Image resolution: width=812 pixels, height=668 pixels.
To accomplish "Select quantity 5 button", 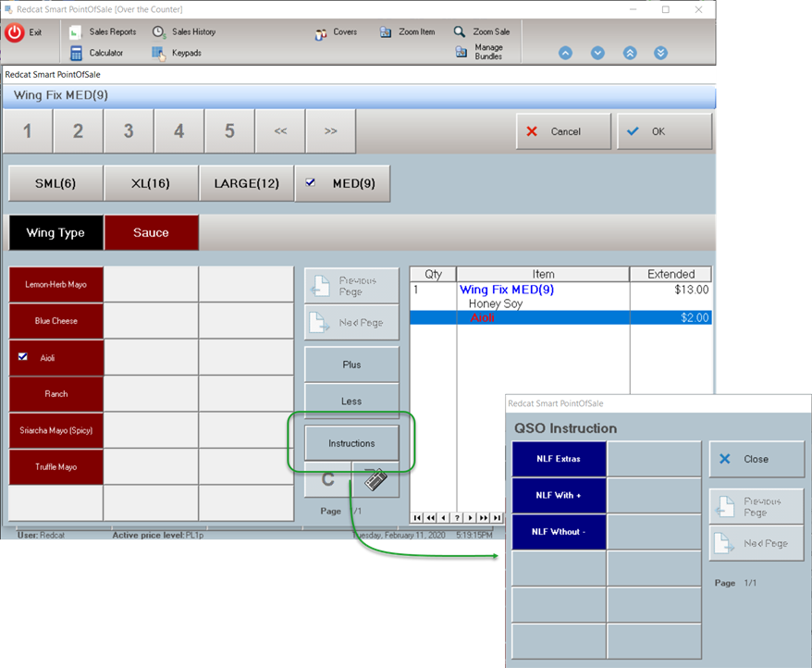I will (229, 131).
